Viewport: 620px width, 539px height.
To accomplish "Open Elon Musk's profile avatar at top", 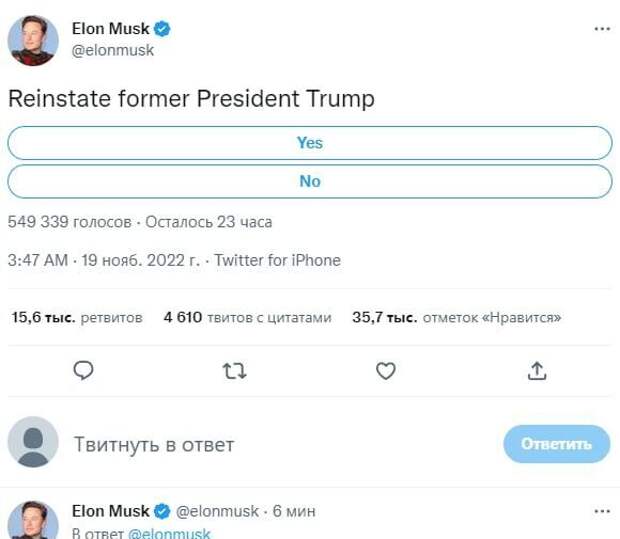I will click(x=33, y=40).
